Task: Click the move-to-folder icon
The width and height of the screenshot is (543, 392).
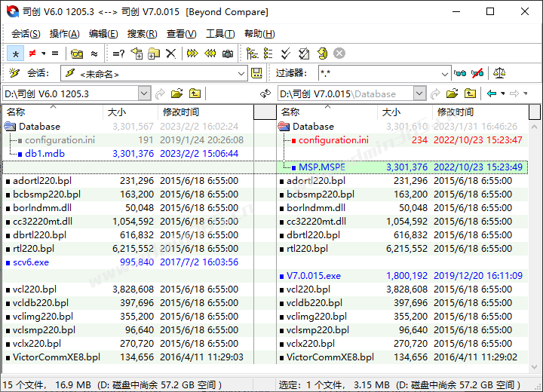Action: pyautogui.click(x=154, y=54)
